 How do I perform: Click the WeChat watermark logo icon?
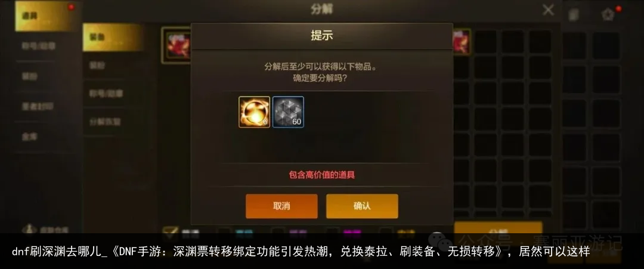pos(439,240)
